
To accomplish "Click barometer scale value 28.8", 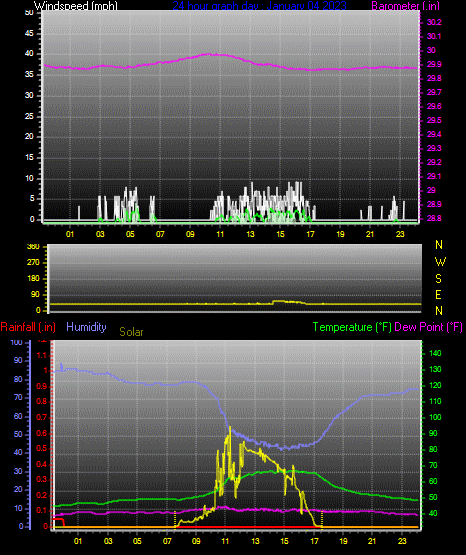I will pos(434,218).
